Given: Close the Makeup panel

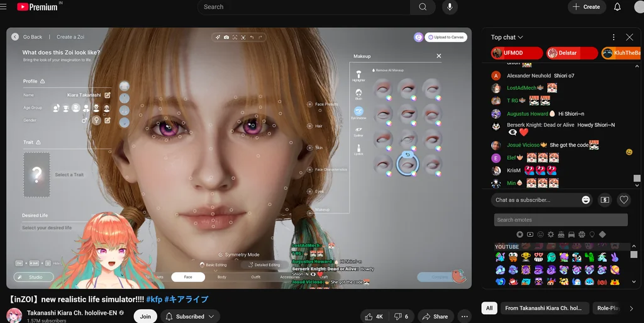Looking at the screenshot, I should (438, 56).
